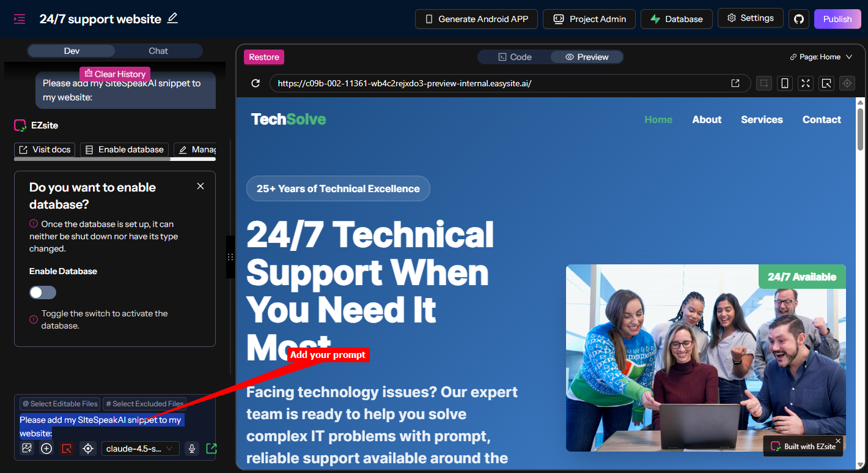
Task: Click the Restore button
Action: pos(264,57)
